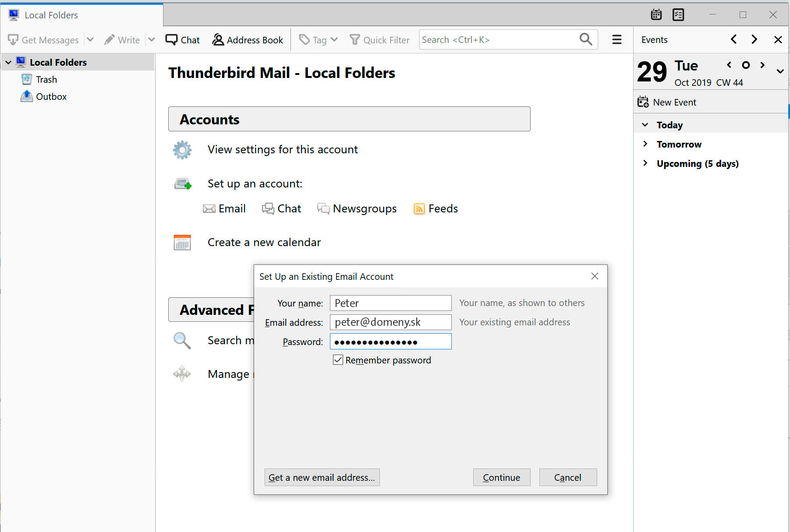790x532 pixels.
Task: Open the hamburger application menu
Action: click(x=616, y=40)
